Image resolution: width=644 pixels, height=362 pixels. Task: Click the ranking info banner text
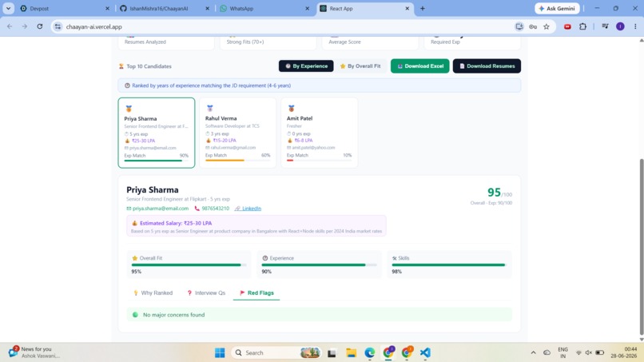tap(212, 86)
